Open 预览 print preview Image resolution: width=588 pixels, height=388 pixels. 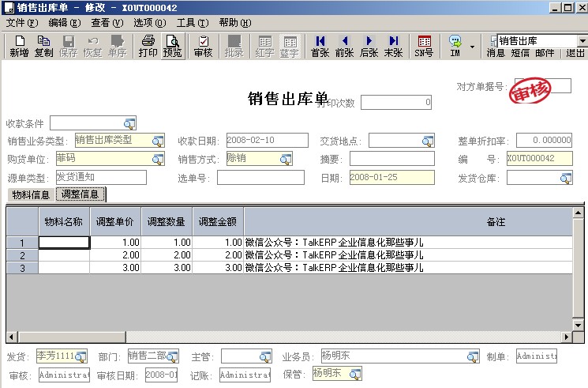pos(173,46)
